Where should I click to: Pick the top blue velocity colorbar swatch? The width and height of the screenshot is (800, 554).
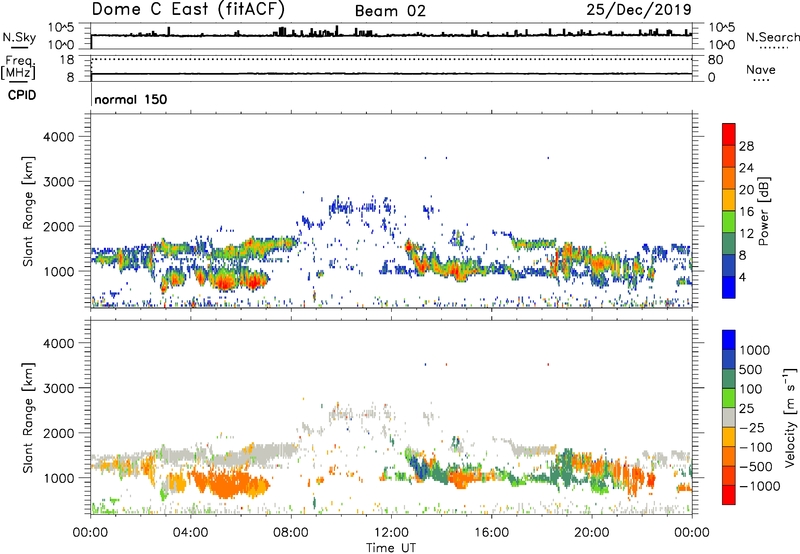[x=729, y=340]
